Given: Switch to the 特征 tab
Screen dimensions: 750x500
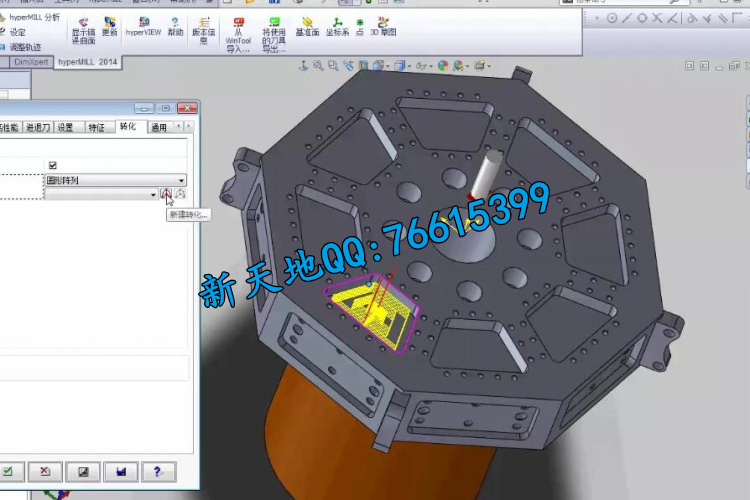Looking at the screenshot, I should 96,128.
